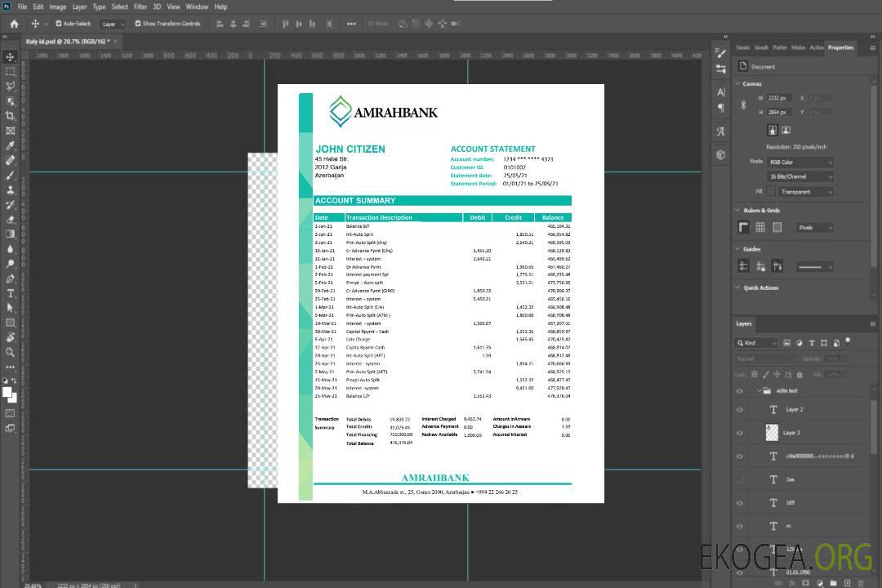The image size is (882, 588).
Task: Create a new group via folder icon
Action: pos(834,583)
